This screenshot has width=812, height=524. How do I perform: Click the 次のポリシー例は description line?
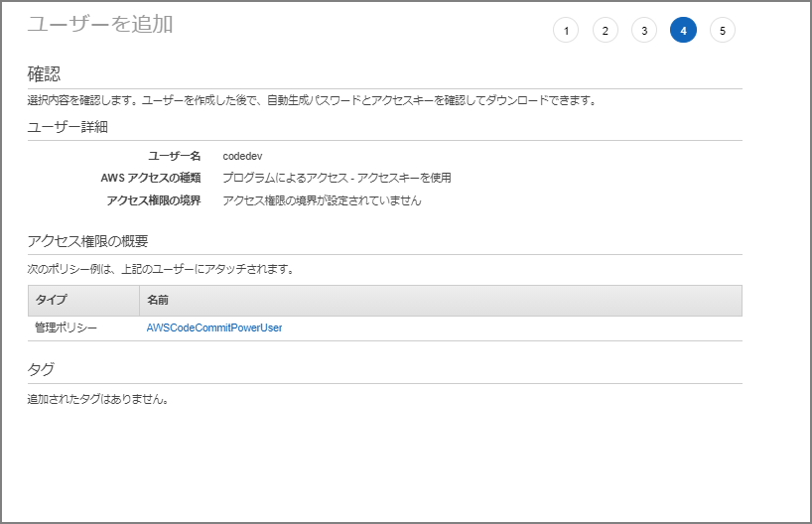click(161, 269)
